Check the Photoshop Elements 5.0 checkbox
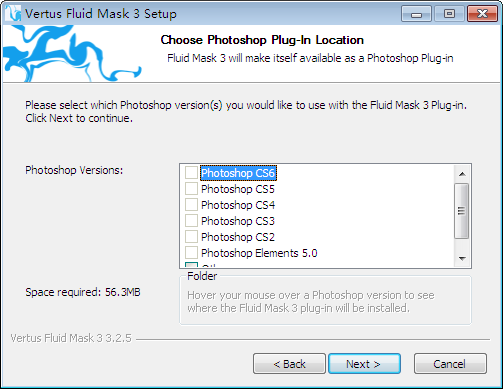The width and height of the screenshot is (503, 389). pyautogui.click(x=191, y=253)
